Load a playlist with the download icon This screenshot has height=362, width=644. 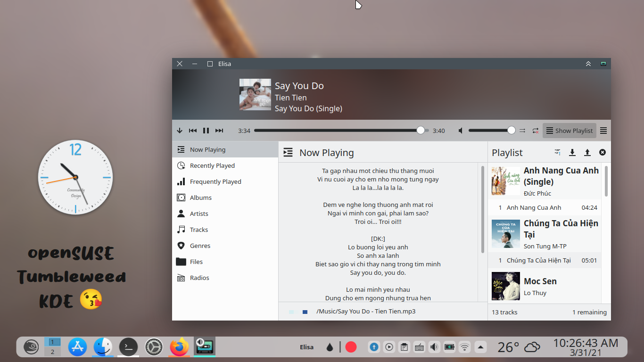click(x=572, y=152)
